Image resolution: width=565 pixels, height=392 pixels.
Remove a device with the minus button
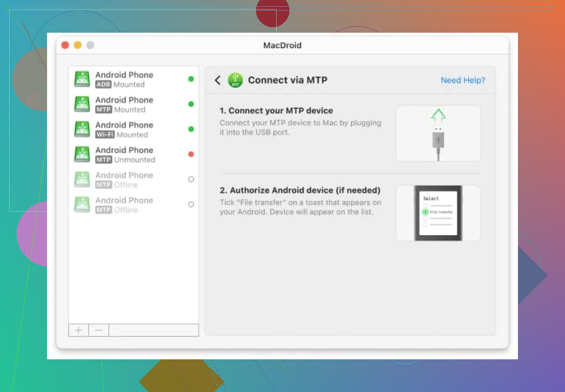(x=99, y=330)
